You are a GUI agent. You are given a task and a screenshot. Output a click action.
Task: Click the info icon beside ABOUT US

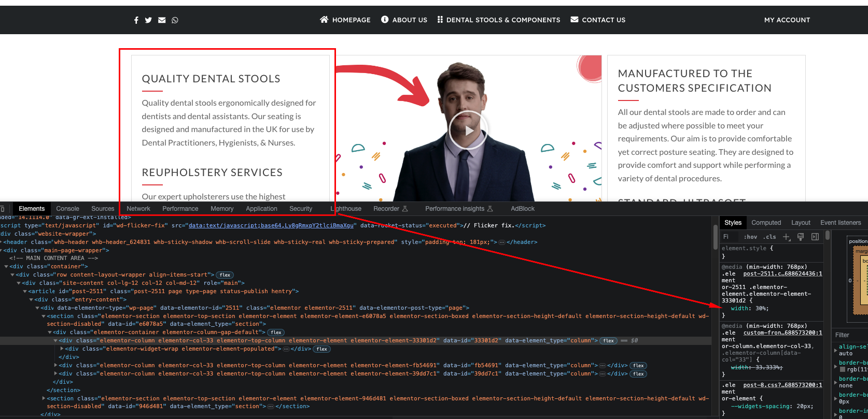click(x=385, y=19)
